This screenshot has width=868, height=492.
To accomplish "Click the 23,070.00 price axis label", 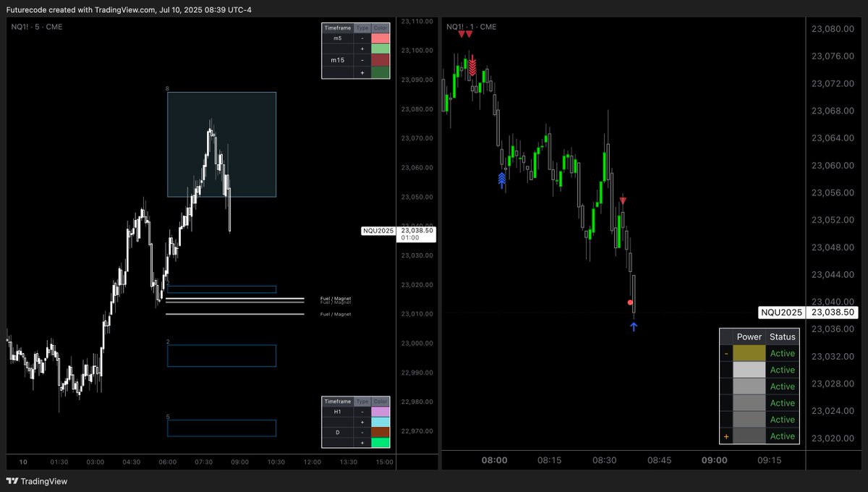I will click(417, 138).
